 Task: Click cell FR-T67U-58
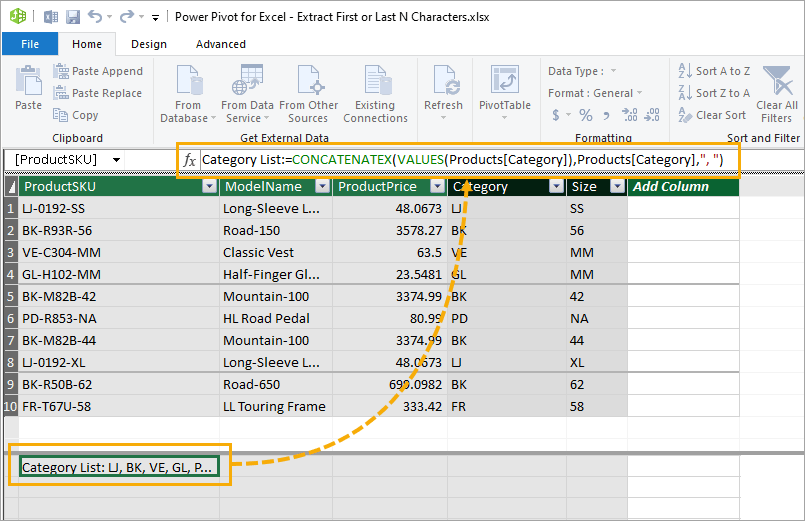coord(119,407)
